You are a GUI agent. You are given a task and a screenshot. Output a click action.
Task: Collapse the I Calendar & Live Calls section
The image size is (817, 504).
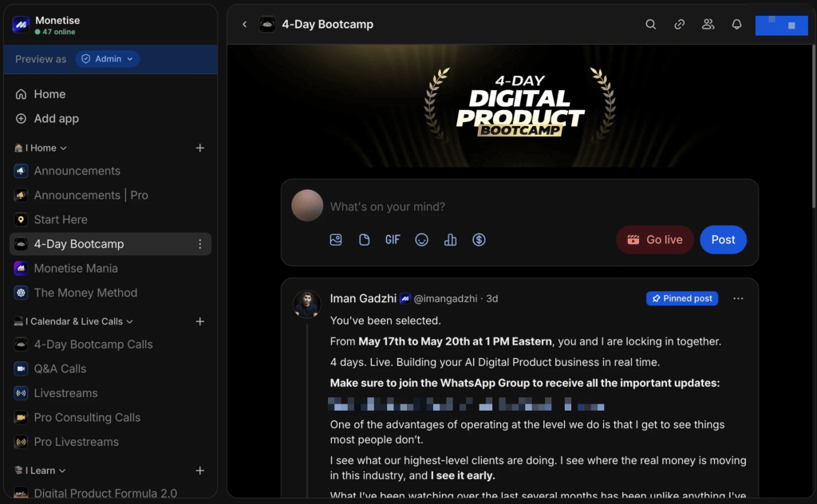point(73,321)
